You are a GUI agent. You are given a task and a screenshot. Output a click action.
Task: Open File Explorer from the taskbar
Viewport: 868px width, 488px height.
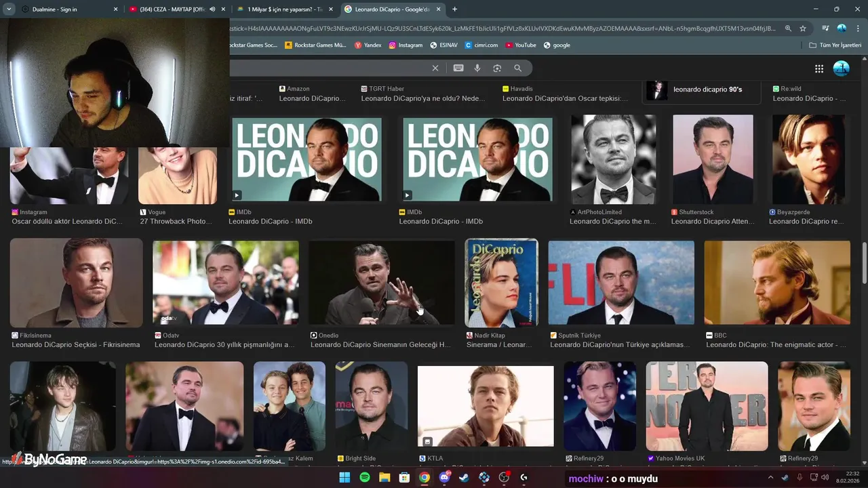click(x=384, y=477)
